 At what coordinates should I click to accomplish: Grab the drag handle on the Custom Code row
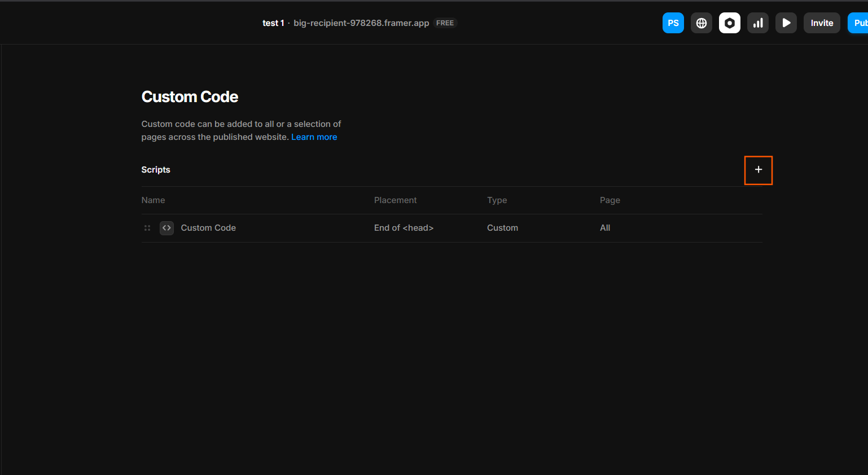(147, 228)
